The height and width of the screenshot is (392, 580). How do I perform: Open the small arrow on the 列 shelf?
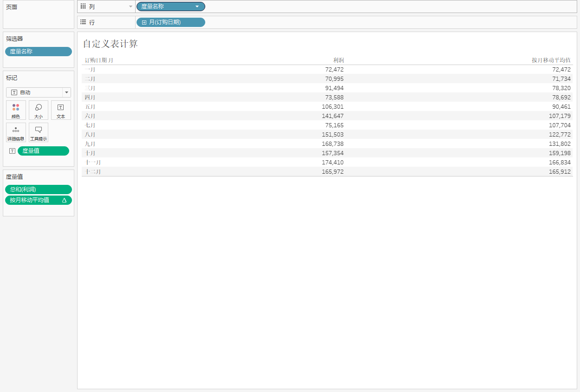point(130,7)
